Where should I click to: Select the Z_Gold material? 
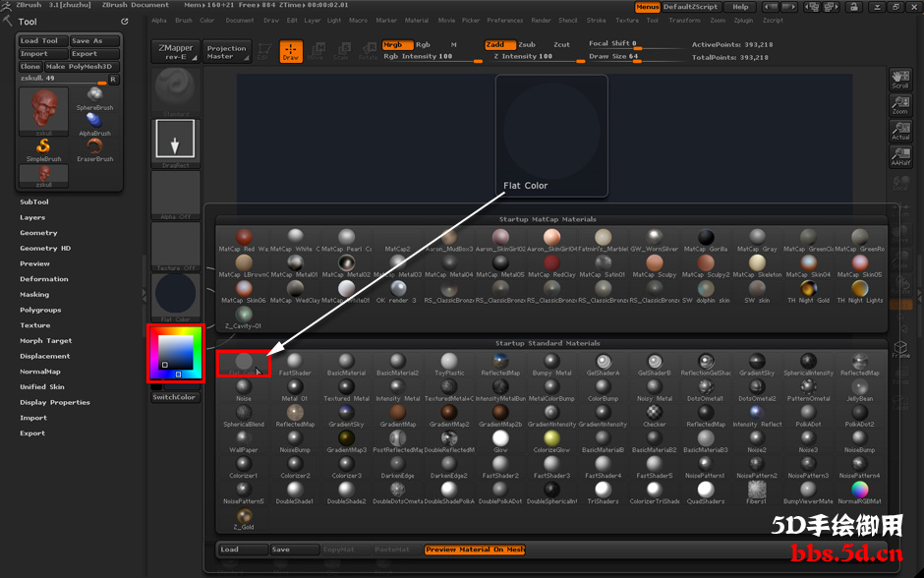coord(244,518)
